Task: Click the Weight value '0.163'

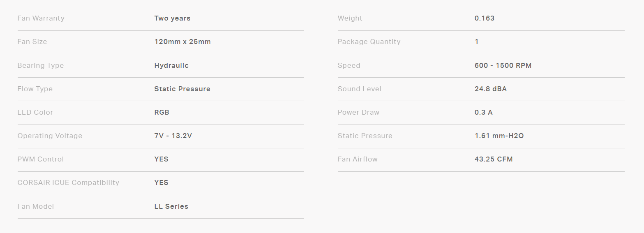Action: pyautogui.click(x=484, y=18)
